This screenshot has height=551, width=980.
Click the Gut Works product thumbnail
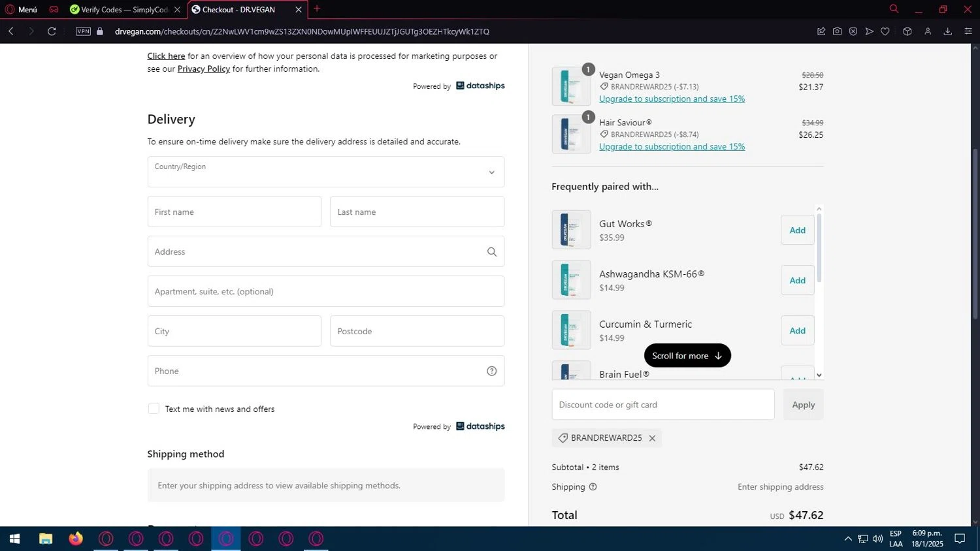pyautogui.click(x=571, y=229)
